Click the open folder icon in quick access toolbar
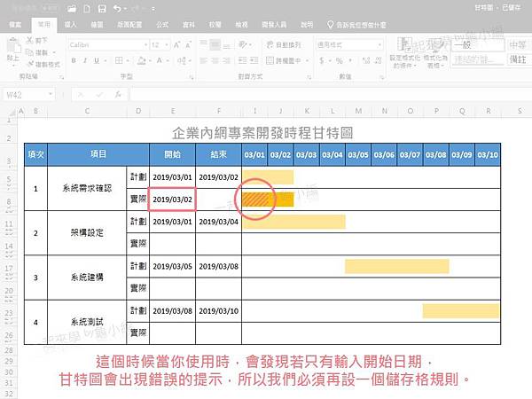The width and height of the screenshot is (532, 399). click(71, 9)
